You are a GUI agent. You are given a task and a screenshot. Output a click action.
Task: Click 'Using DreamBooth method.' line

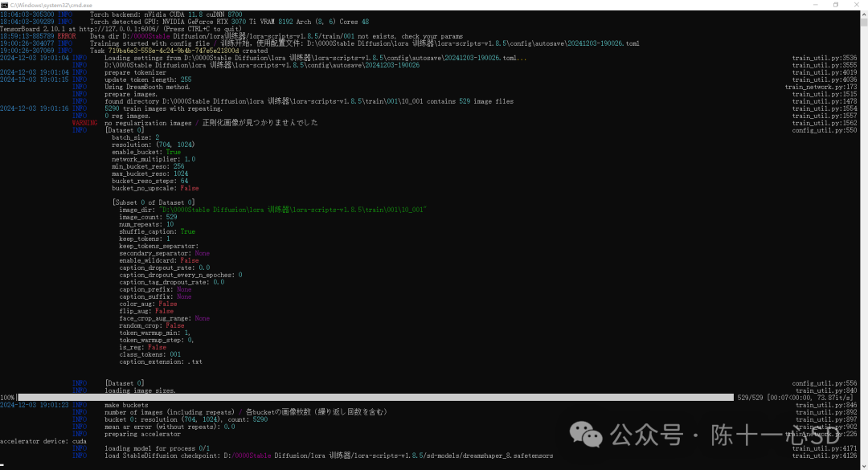pos(147,87)
